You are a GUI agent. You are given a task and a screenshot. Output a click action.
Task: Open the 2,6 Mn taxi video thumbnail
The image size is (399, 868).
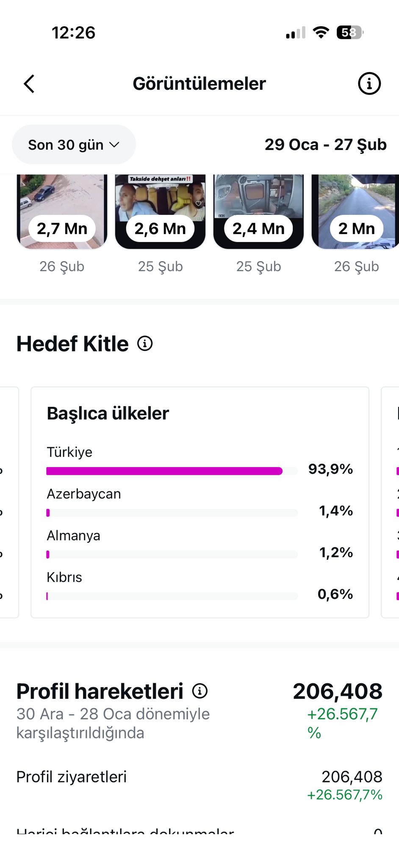pyautogui.click(x=160, y=212)
